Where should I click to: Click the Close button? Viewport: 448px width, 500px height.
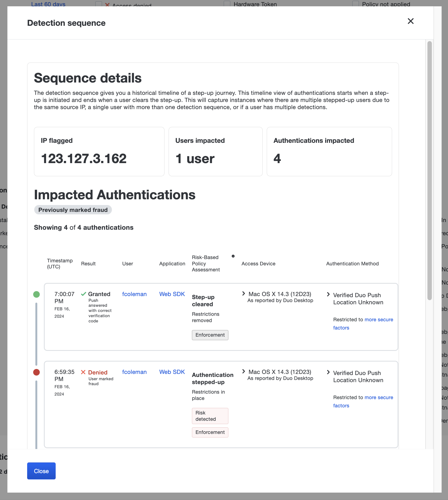point(41,471)
